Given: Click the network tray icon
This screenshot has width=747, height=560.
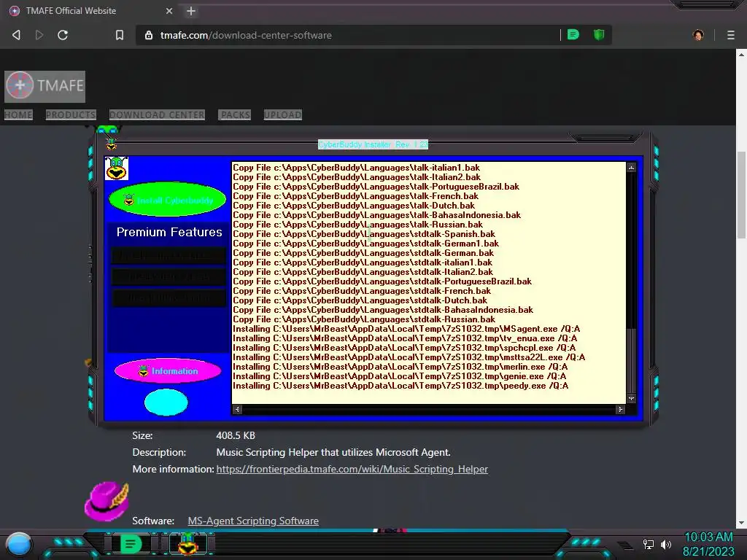Looking at the screenshot, I should [649, 544].
